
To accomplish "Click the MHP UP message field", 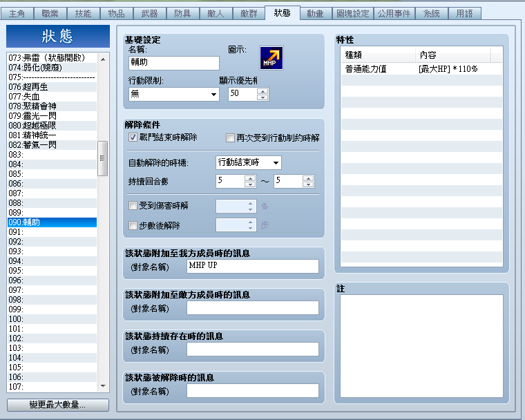I will 253,266.
